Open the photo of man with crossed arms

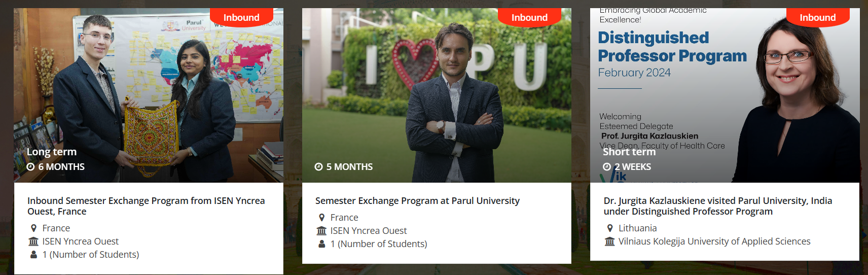[437, 96]
